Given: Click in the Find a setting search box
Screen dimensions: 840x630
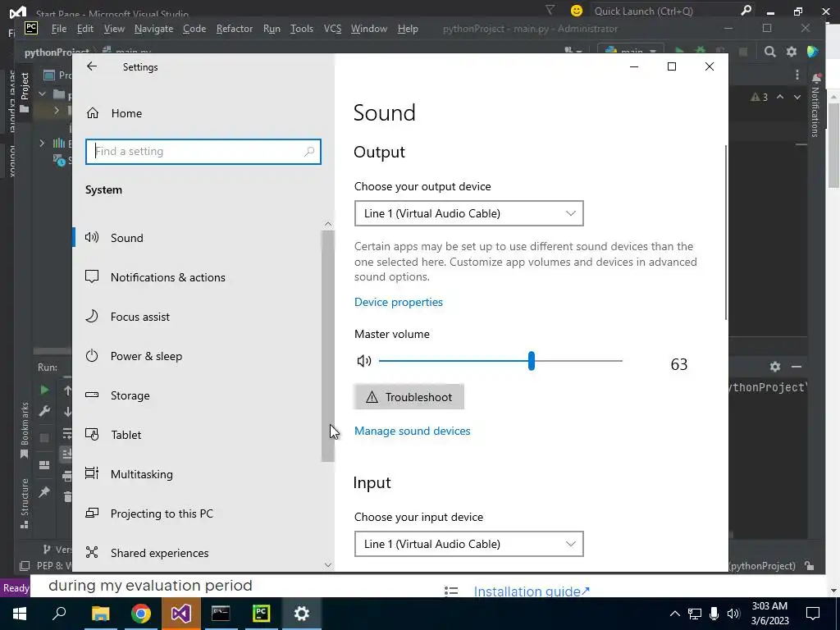Looking at the screenshot, I should (x=203, y=152).
